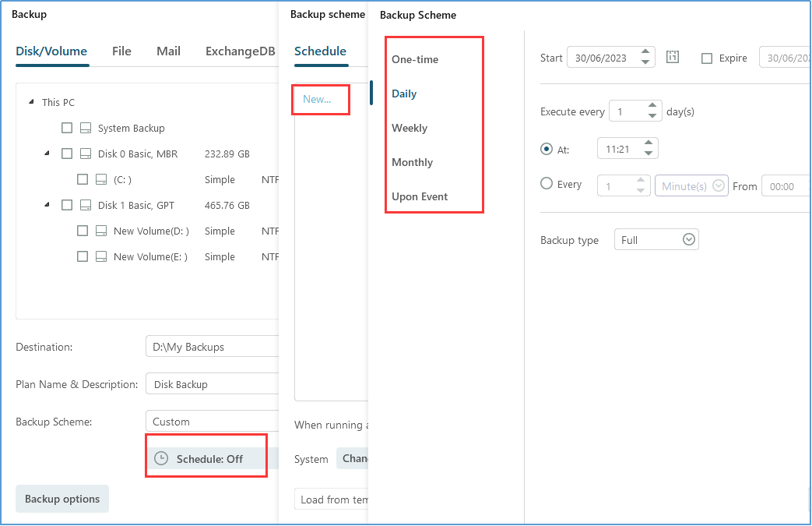
Task: Increase days with the Execute every stepper
Action: 652,107
